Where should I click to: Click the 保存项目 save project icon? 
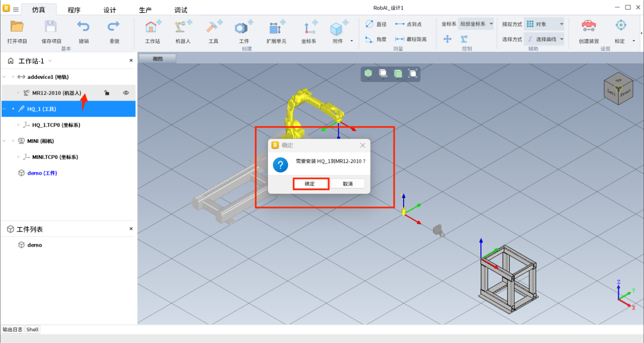coord(51,27)
